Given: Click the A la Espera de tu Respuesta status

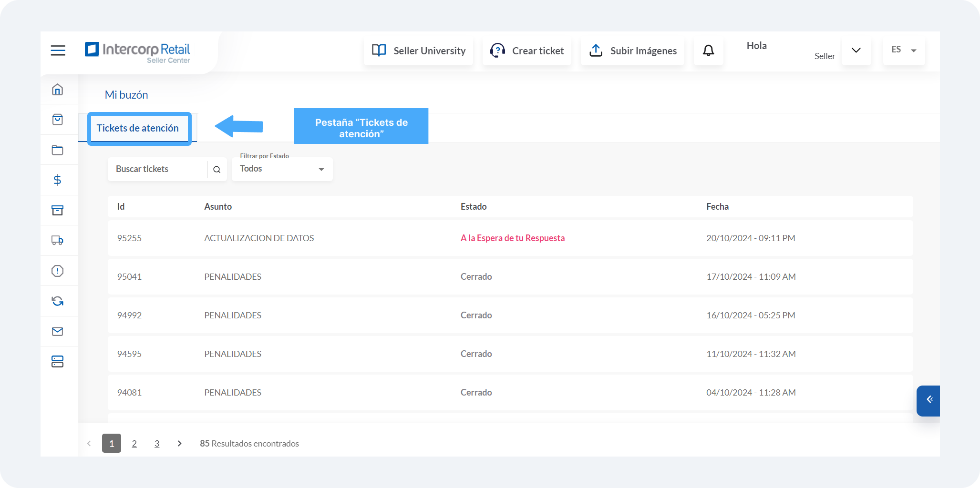Looking at the screenshot, I should coord(513,238).
